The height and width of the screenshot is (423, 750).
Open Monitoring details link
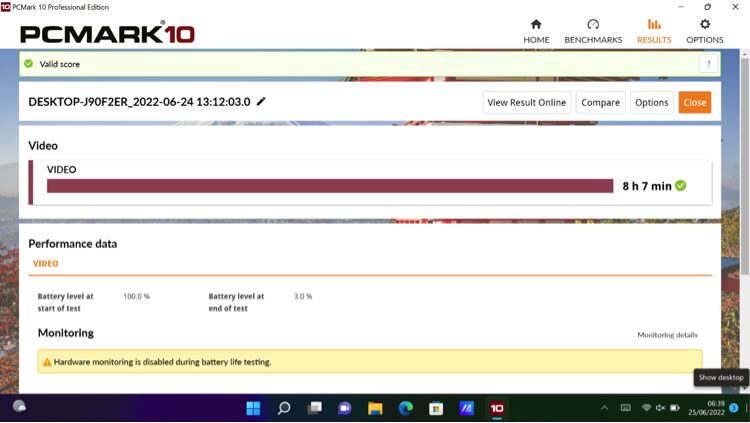click(667, 335)
